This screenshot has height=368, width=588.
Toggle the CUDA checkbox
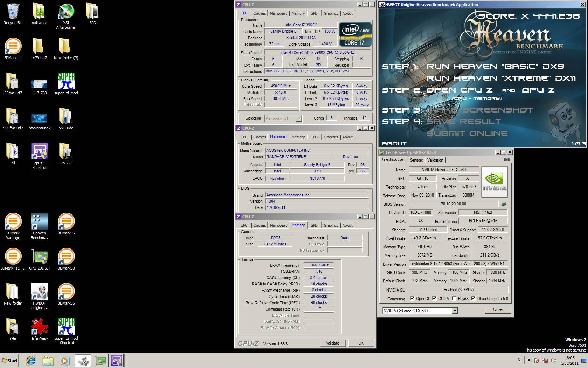434,299
